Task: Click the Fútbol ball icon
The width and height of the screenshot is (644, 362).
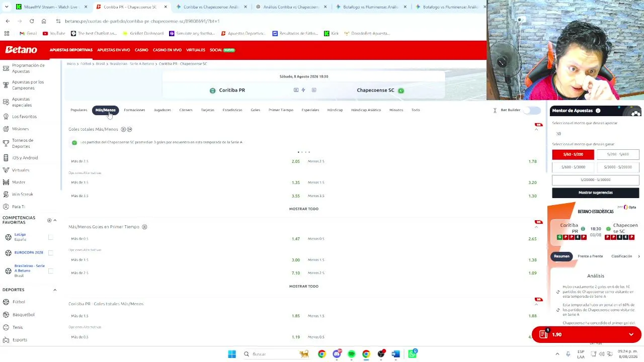Action: 6,302
